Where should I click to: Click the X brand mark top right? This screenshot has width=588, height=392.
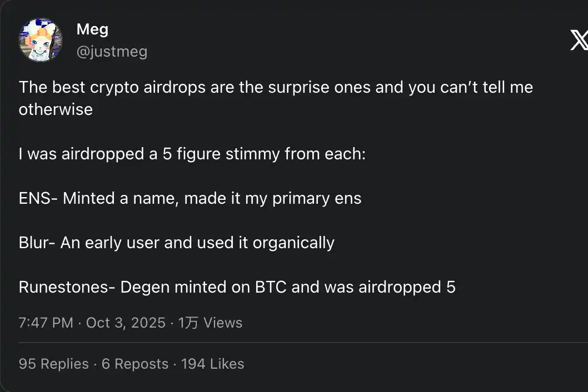pyautogui.click(x=580, y=41)
